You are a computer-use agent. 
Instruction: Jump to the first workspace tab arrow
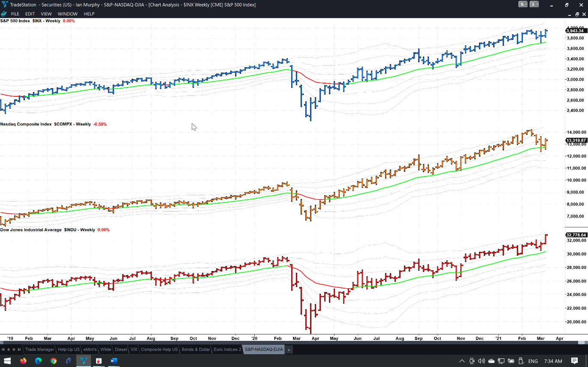pos(3,349)
